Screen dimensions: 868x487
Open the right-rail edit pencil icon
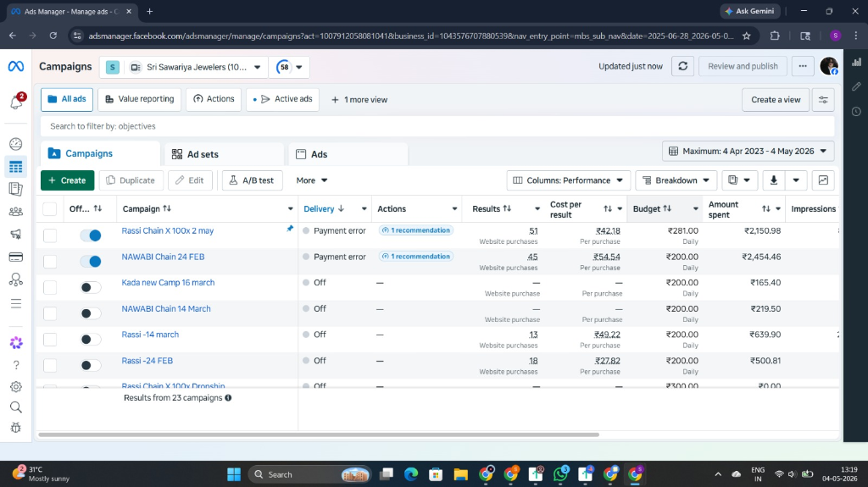coord(856,87)
